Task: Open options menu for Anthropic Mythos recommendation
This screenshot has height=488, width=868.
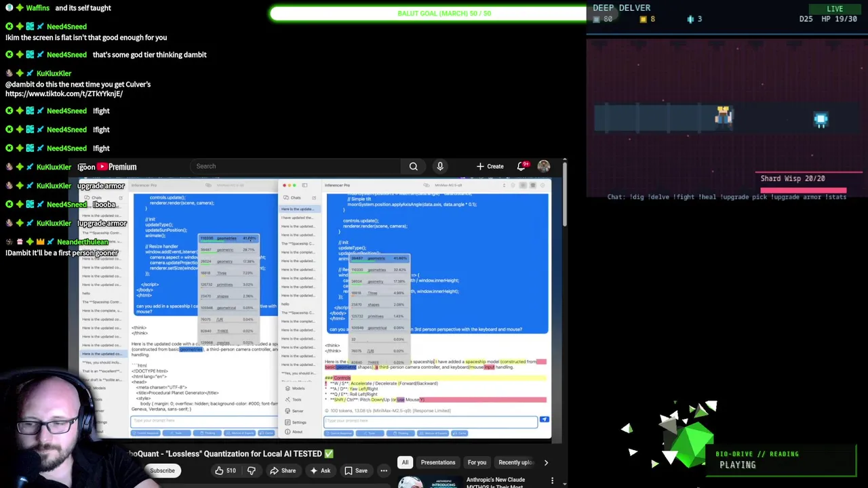Action: coord(552,481)
